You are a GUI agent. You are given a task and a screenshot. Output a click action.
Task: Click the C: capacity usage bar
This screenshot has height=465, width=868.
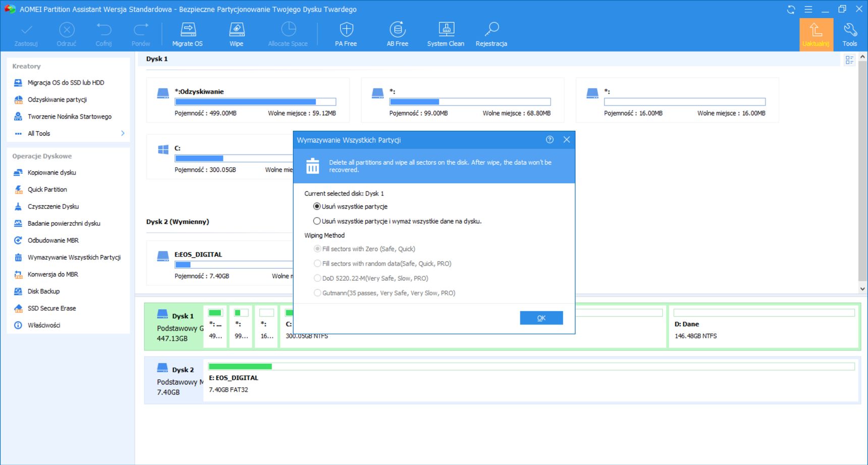tap(234, 158)
